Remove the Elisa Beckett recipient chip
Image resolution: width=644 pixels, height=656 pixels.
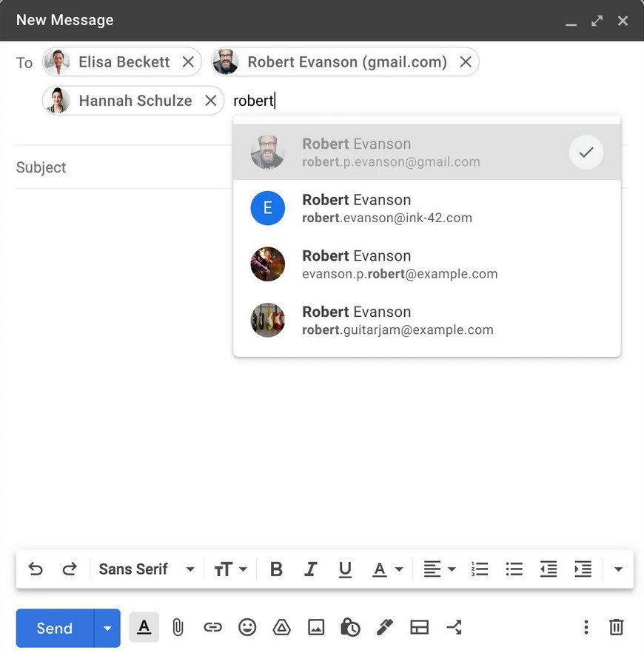[188, 62]
